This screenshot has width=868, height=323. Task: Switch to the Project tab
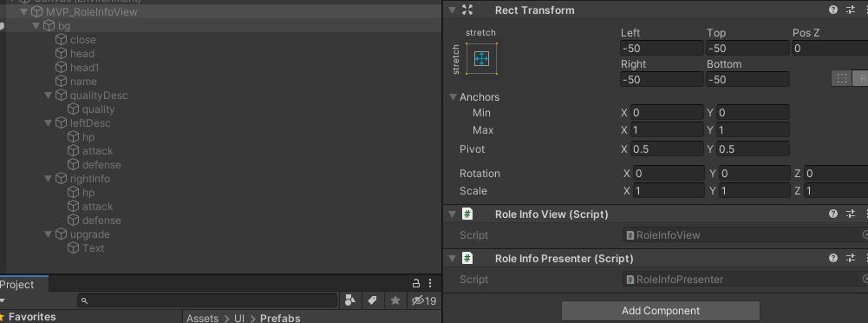(16, 284)
